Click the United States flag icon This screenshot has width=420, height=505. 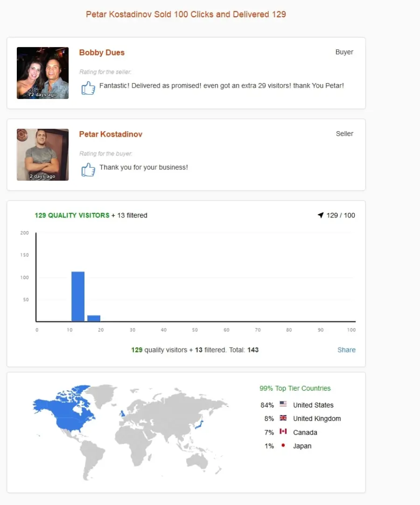pos(283,404)
